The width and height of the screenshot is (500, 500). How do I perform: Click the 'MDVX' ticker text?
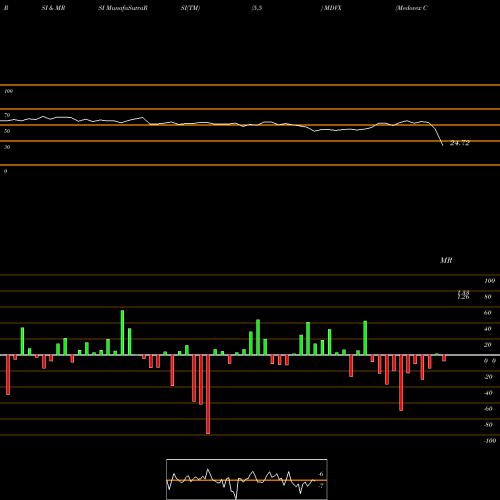pyautogui.click(x=332, y=8)
